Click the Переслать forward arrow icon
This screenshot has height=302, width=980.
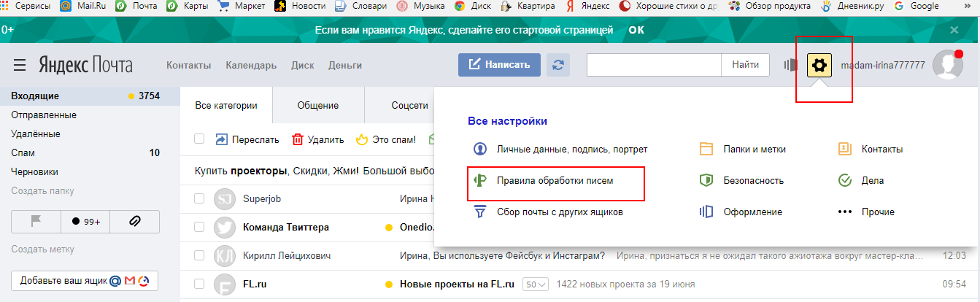[x=221, y=139]
